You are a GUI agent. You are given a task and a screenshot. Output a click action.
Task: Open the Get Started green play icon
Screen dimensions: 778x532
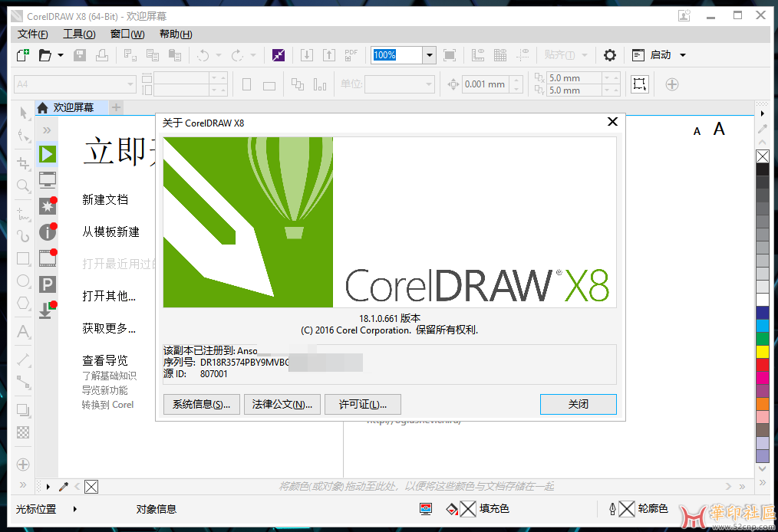[x=48, y=154]
